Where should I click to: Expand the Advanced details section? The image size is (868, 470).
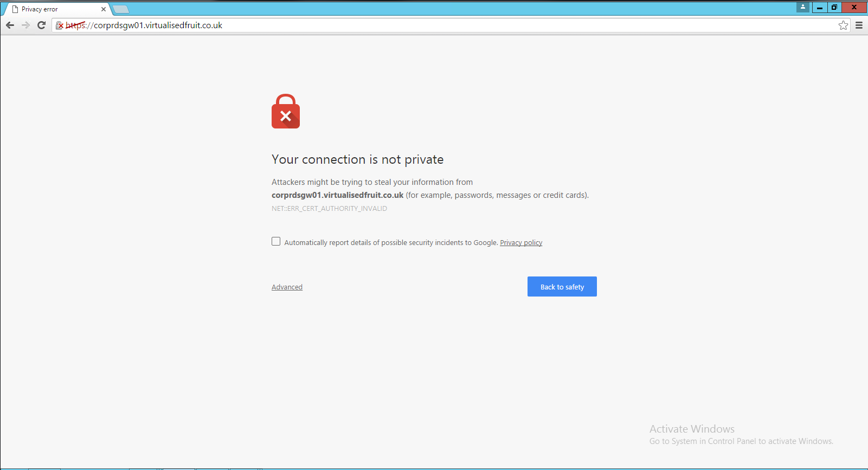pyautogui.click(x=287, y=287)
